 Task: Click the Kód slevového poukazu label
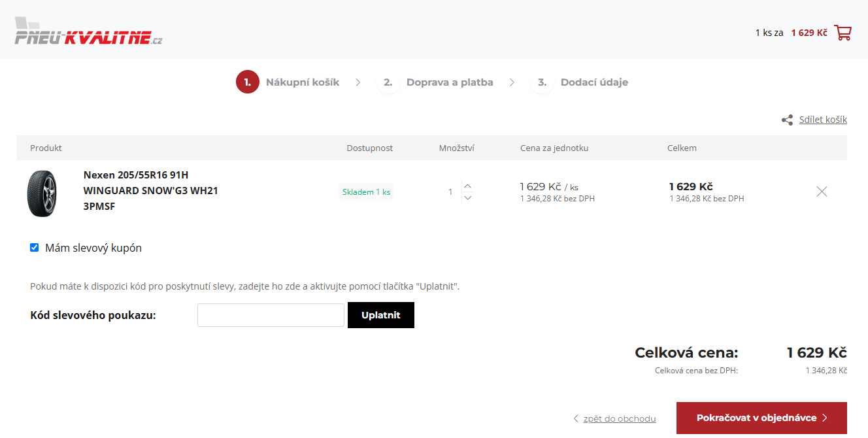click(93, 315)
